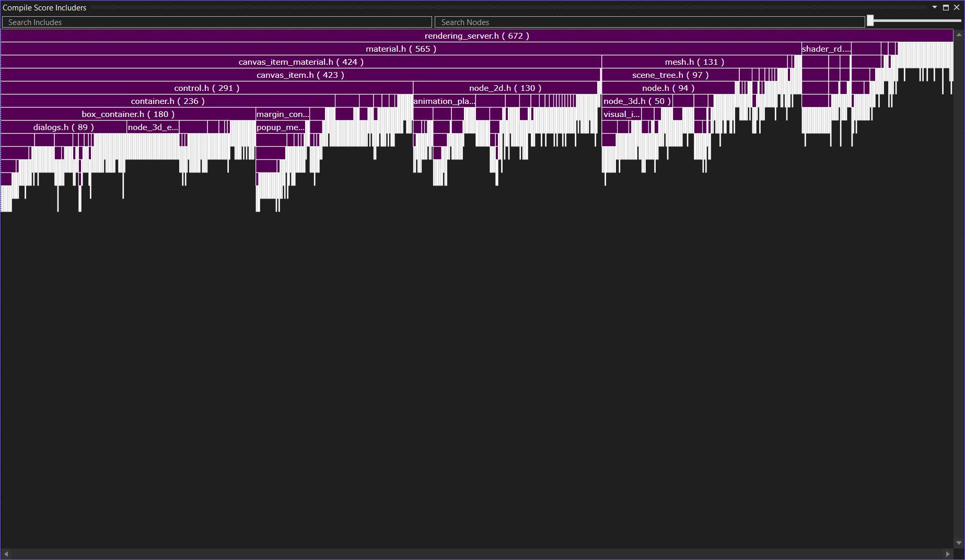Select the visual_i... node
The image size is (965, 560).
622,114
